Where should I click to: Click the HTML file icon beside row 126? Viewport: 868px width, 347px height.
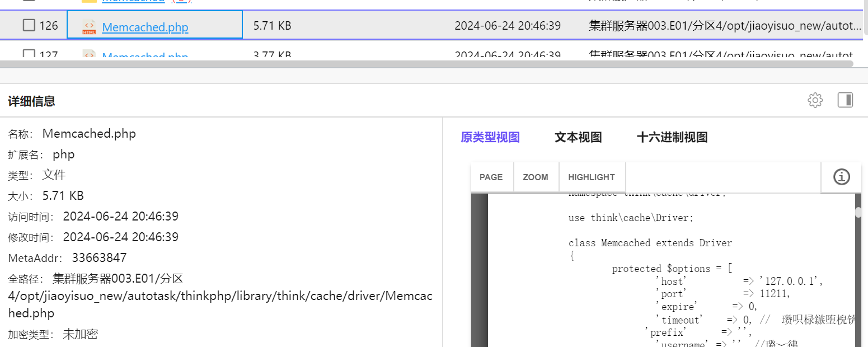coord(88,26)
